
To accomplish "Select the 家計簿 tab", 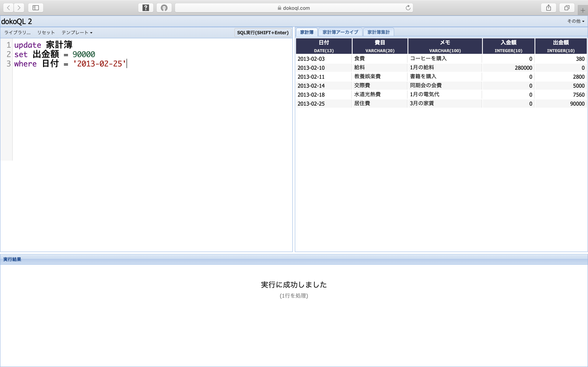I will (x=307, y=32).
